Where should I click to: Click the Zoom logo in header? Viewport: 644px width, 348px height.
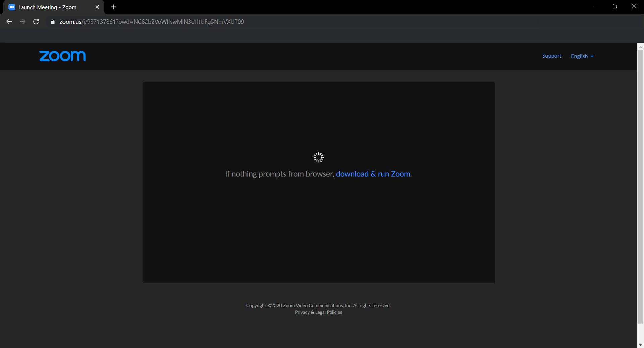tap(62, 56)
